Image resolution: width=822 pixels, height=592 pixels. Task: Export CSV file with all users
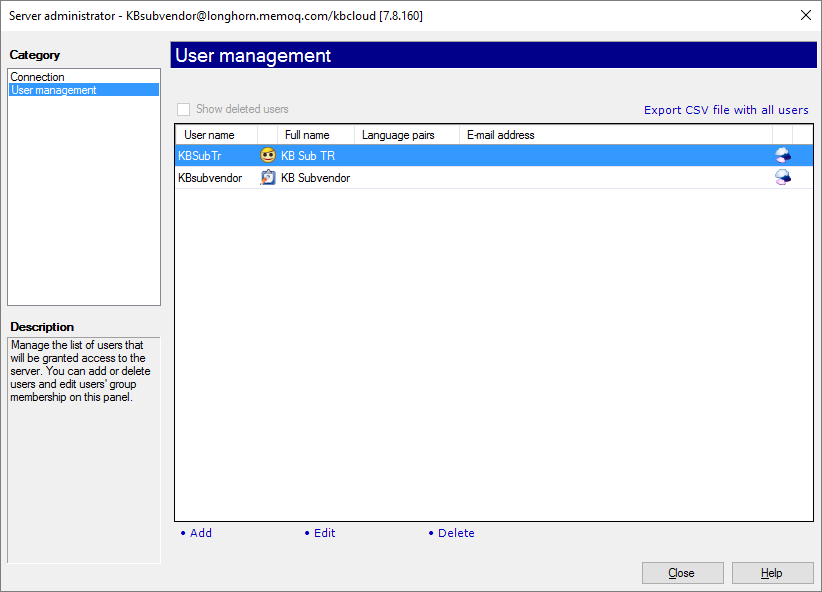coord(726,110)
